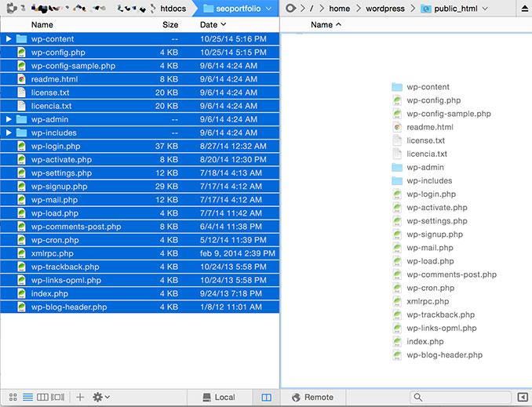Select local wp-comments-post.php filename
The image size is (532, 407).
click(x=76, y=227)
